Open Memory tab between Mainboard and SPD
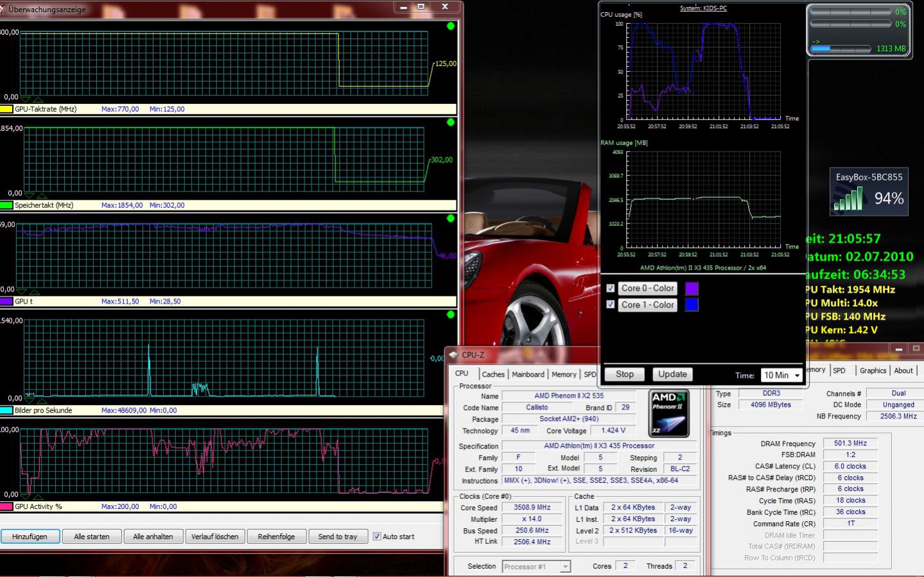 pyautogui.click(x=564, y=374)
